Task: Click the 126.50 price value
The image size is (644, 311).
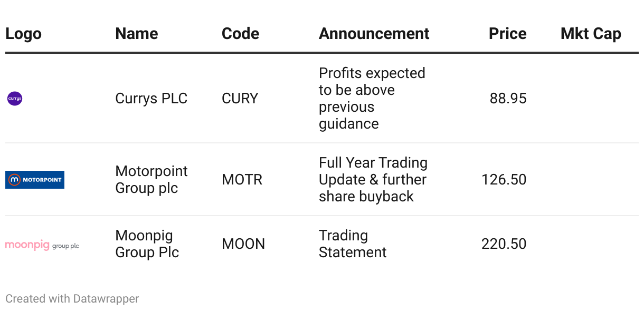Action: tap(504, 180)
